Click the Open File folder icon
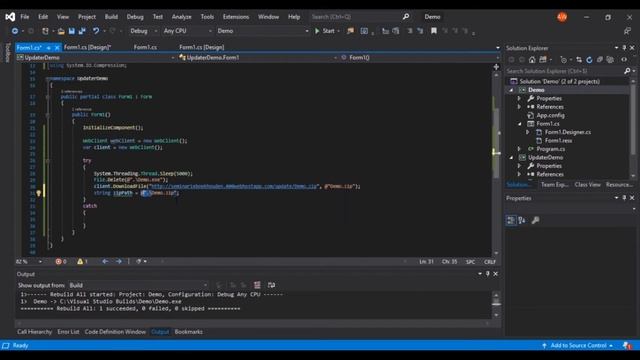The width and height of the screenshot is (640, 360). click(61, 31)
